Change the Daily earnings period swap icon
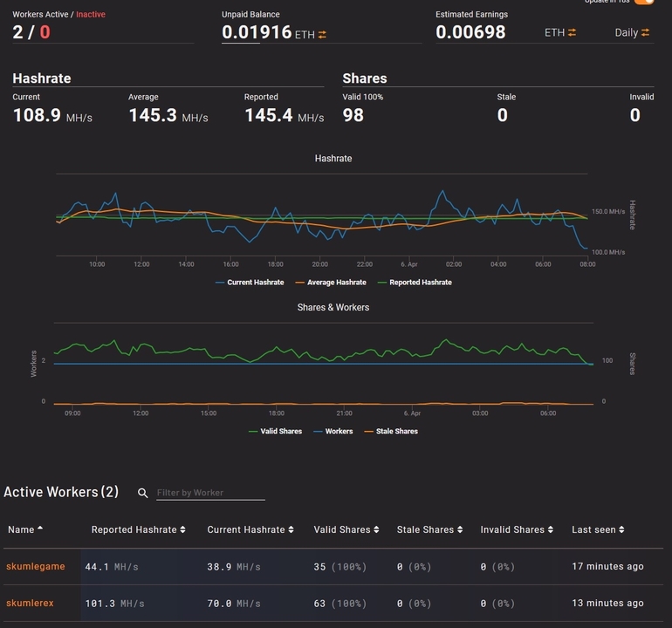 point(645,32)
